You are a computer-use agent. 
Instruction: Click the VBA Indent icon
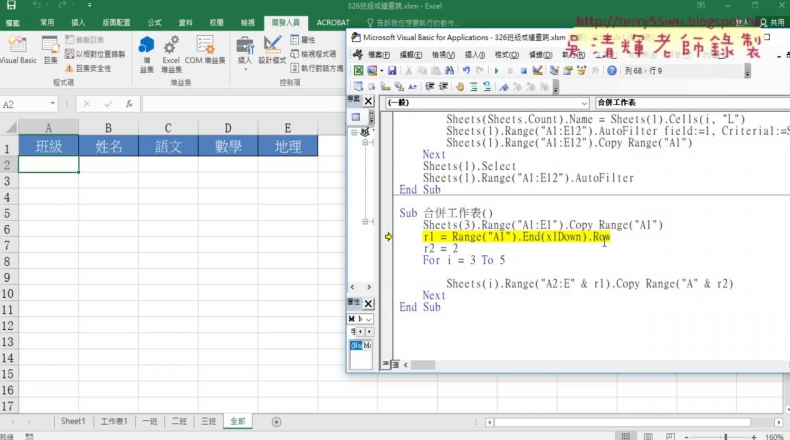coord(429,87)
